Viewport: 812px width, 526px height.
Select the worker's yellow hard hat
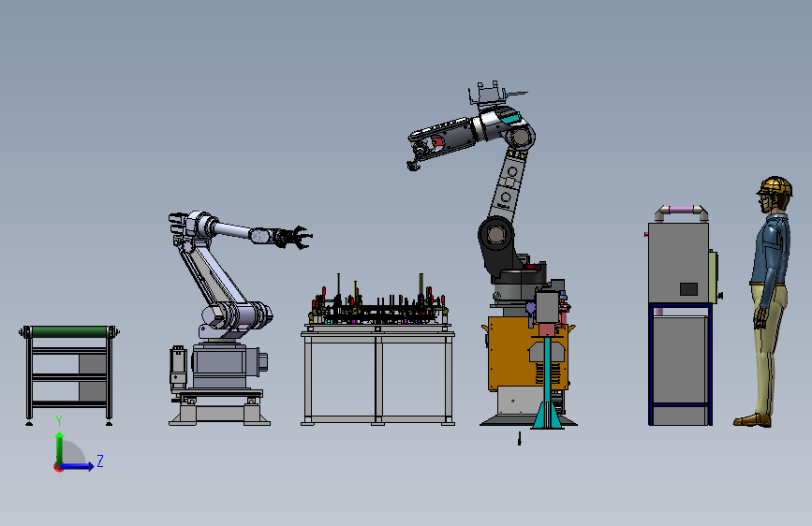click(x=775, y=185)
